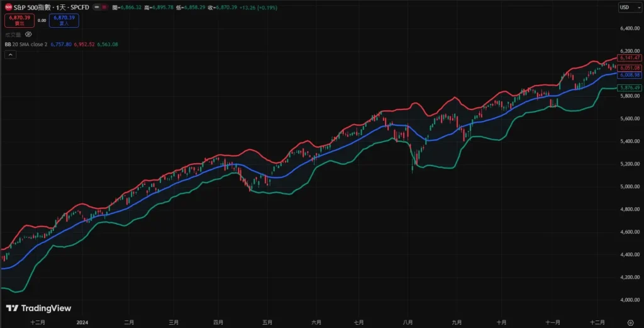Click the 成交量 volume indicator label
The height and width of the screenshot is (328, 644).
13,35
